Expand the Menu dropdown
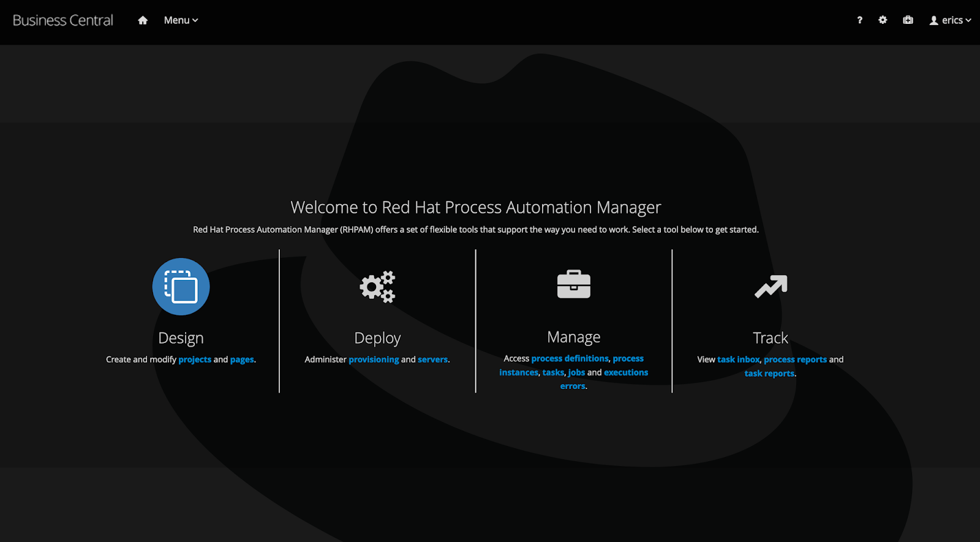The image size is (980, 542). [181, 20]
